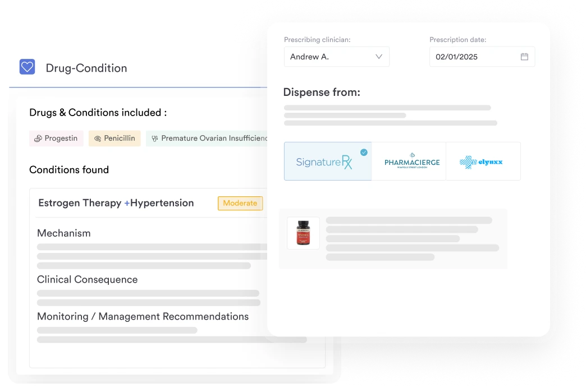This screenshot has width=586, height=392.
Task: Select SignatureRx as dispensing pharmacy
Action: [328, 162]
